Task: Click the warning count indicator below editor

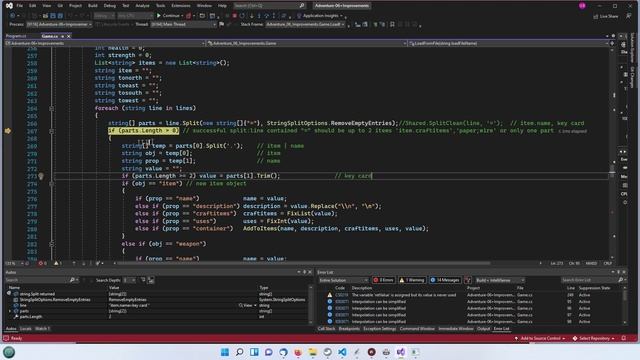Action: (58, 263)
